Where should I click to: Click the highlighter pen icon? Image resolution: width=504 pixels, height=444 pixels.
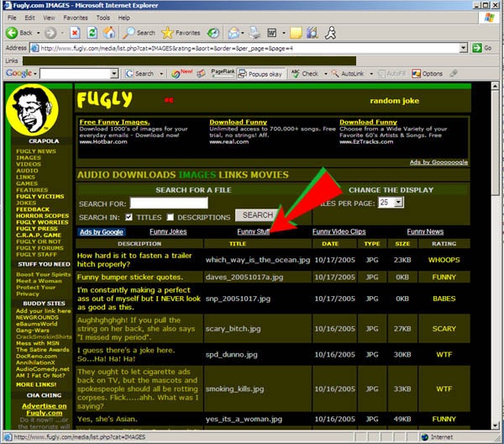point(454,73)
